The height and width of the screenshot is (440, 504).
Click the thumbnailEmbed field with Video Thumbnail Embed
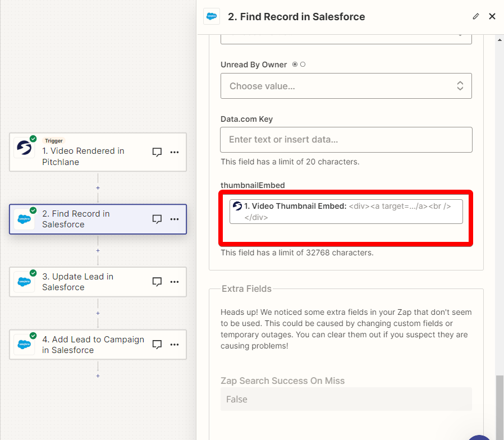346,218
